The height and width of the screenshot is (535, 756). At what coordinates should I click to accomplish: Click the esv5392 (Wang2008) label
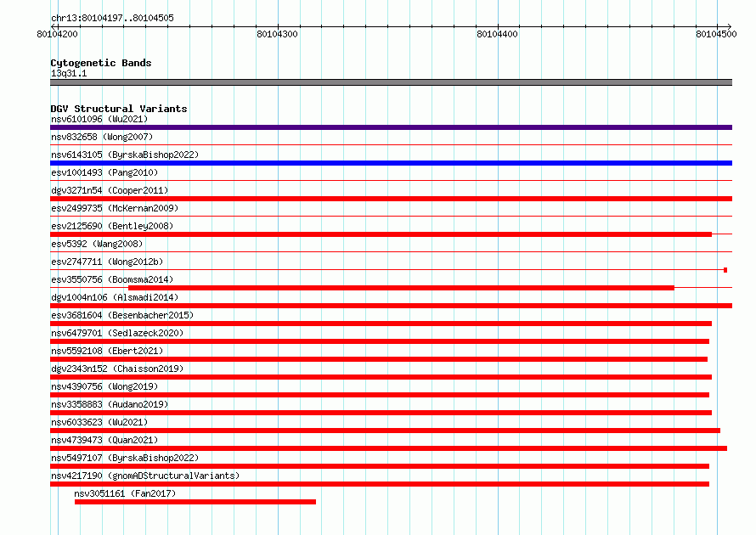tap(97, 244)
